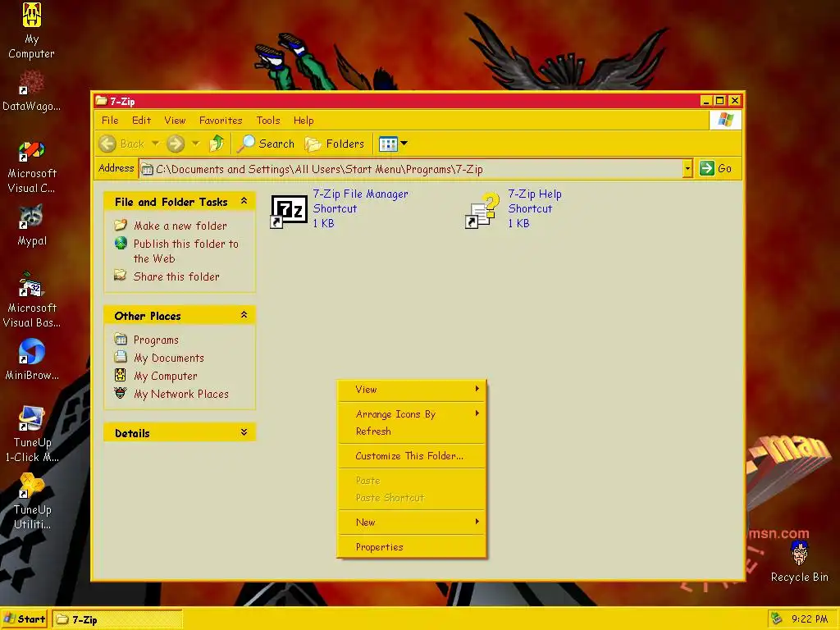This screenshot has width=840, height=630.
Task: Go to My Computer in Other Places
Action: click(x=165, y=376)
